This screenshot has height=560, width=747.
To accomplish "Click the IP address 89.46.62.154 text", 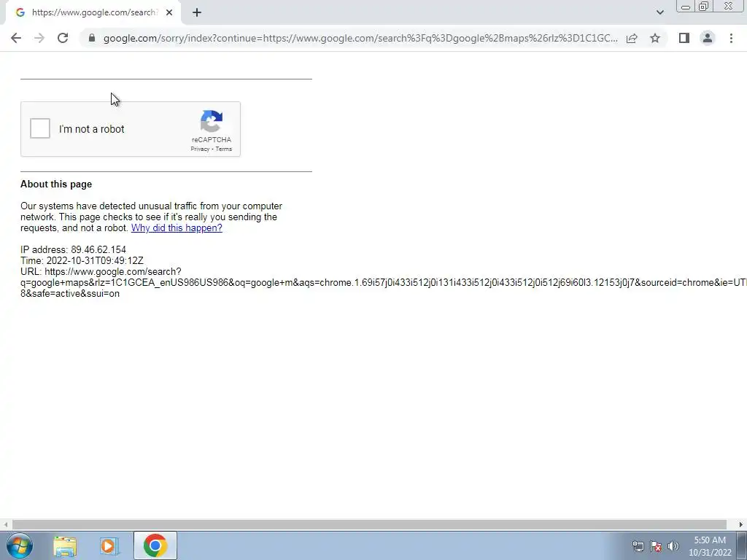I will pos(74,249).
